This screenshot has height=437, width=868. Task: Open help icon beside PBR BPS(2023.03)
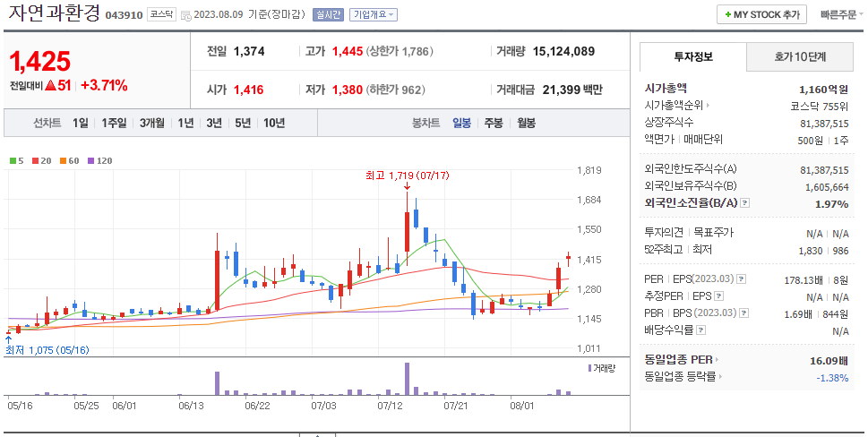(744, 313)
